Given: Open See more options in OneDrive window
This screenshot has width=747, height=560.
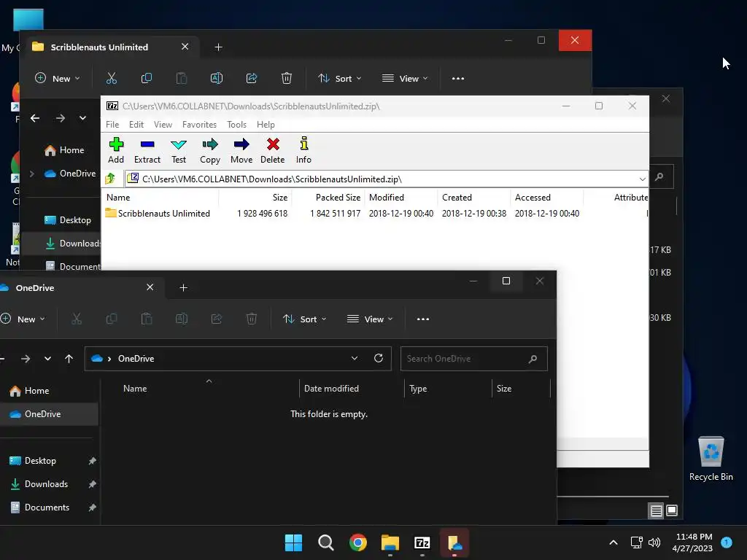Looking at the screenshot, I should [x=423, y=319].
